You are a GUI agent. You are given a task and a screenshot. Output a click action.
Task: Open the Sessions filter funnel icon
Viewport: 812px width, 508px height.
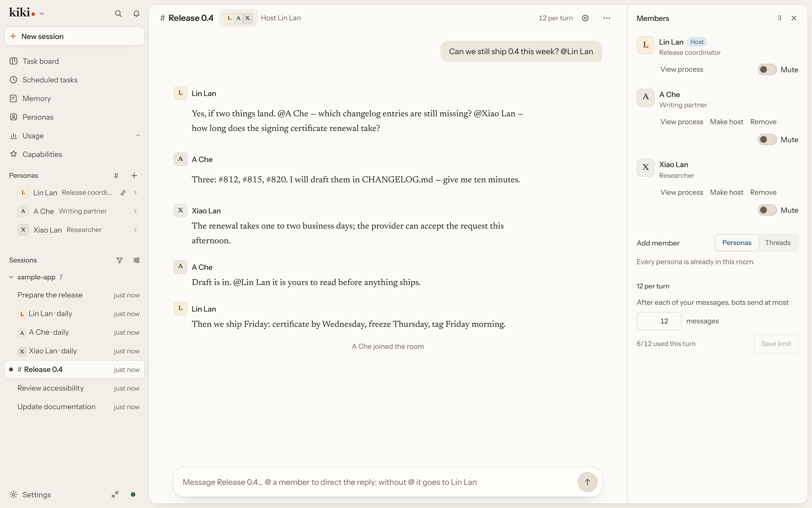(x=120, y=260)
